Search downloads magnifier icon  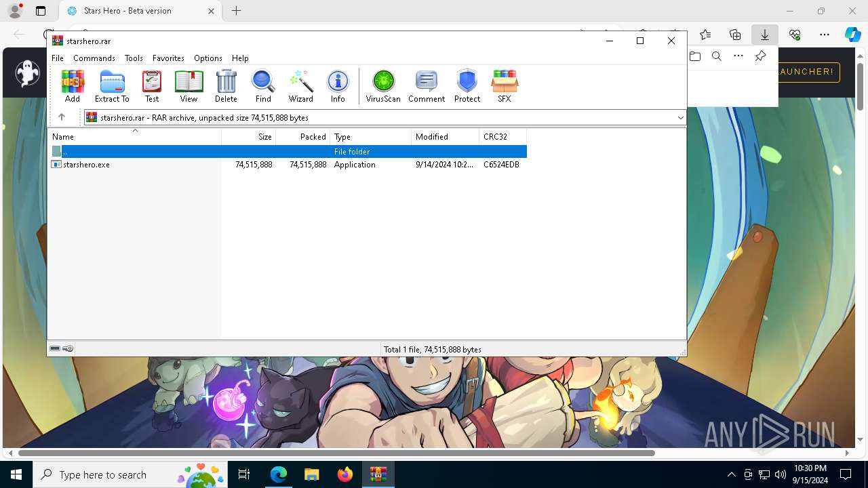717,56
